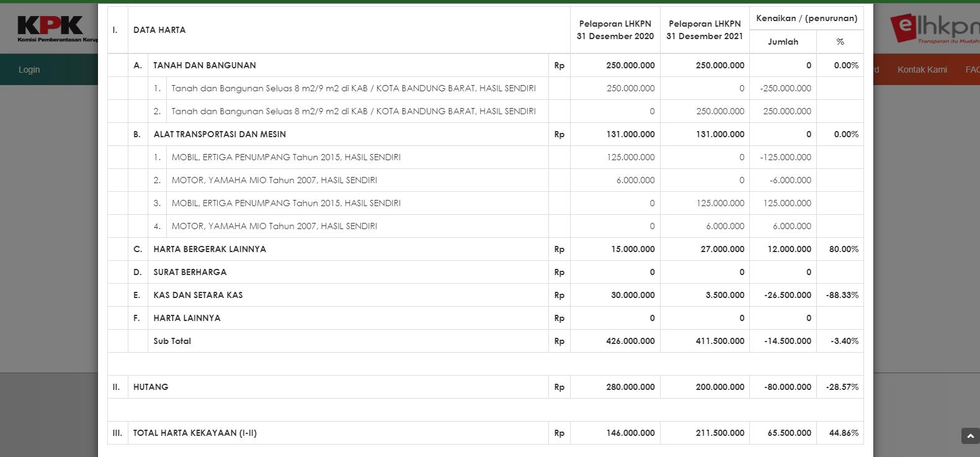The image size is (980, 457).
Task: Select the HUTANG row label
Action: tap(151, 387)
